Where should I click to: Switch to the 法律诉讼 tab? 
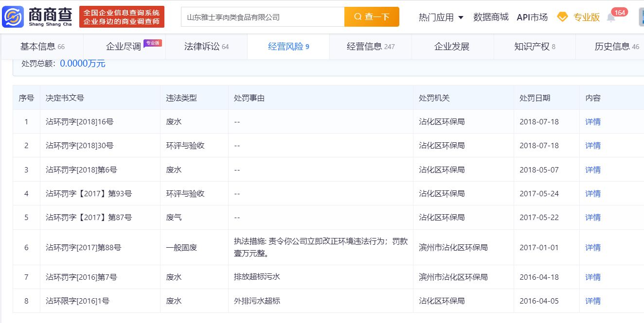(206, 47)
